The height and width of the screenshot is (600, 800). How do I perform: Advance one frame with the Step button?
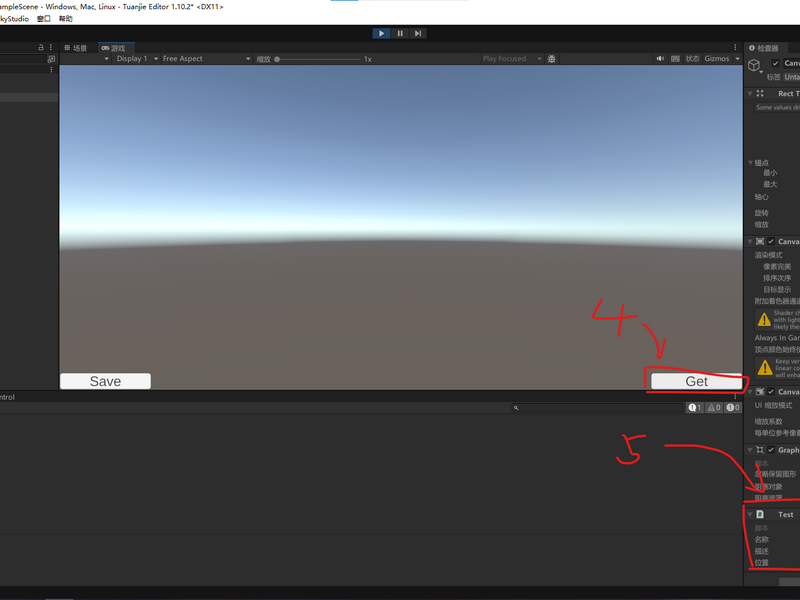(418, 33)
